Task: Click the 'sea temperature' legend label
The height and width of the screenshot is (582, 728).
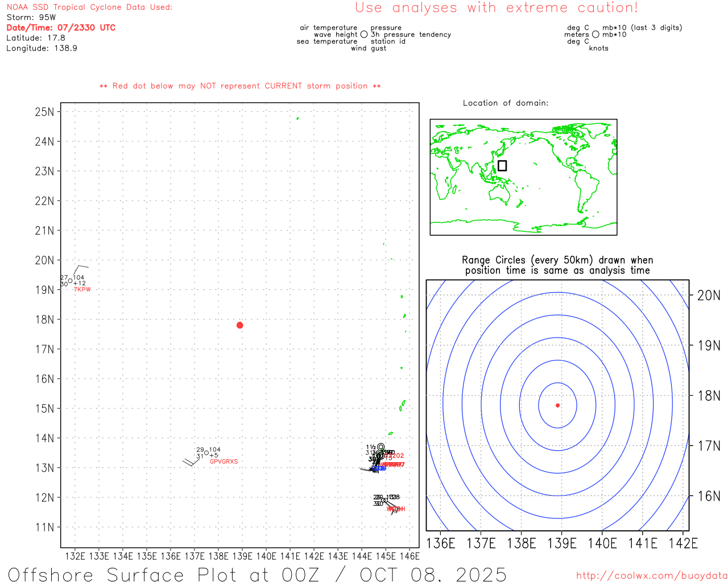Action: coord(327,41)
